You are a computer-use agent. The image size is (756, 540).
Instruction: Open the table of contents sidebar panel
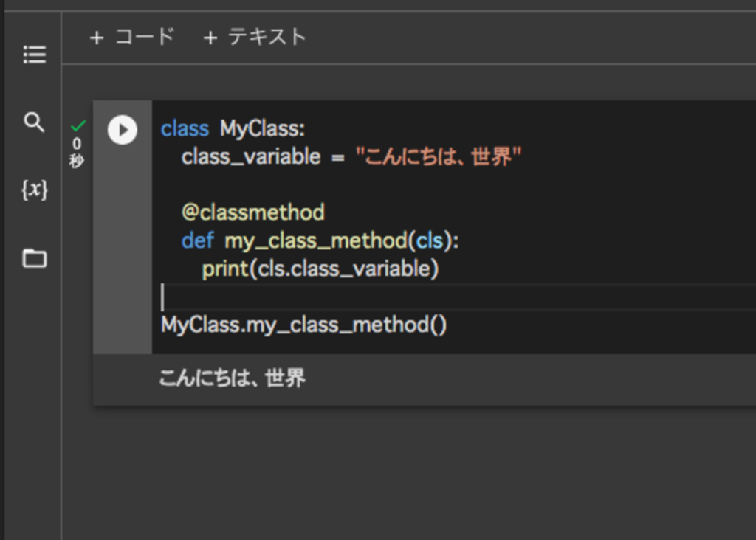(34, 55)
